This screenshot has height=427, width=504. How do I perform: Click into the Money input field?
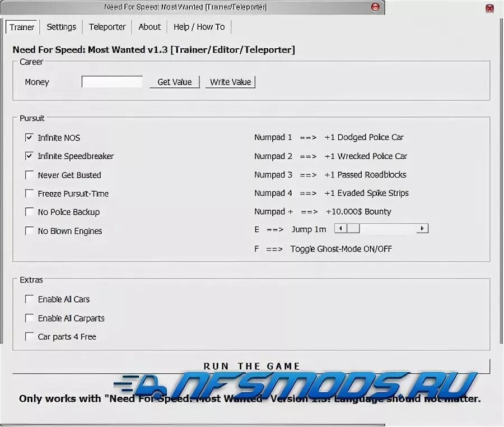112,82
